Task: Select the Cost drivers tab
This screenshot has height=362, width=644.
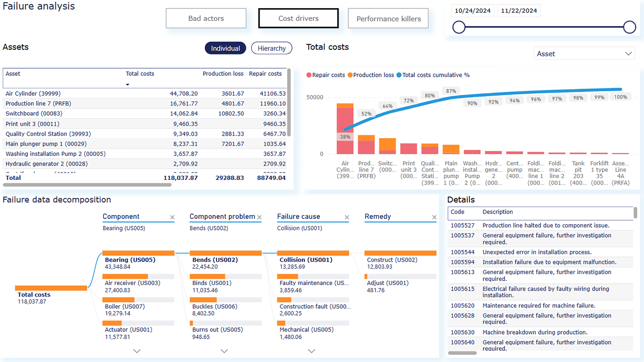Action: (298, 18)
